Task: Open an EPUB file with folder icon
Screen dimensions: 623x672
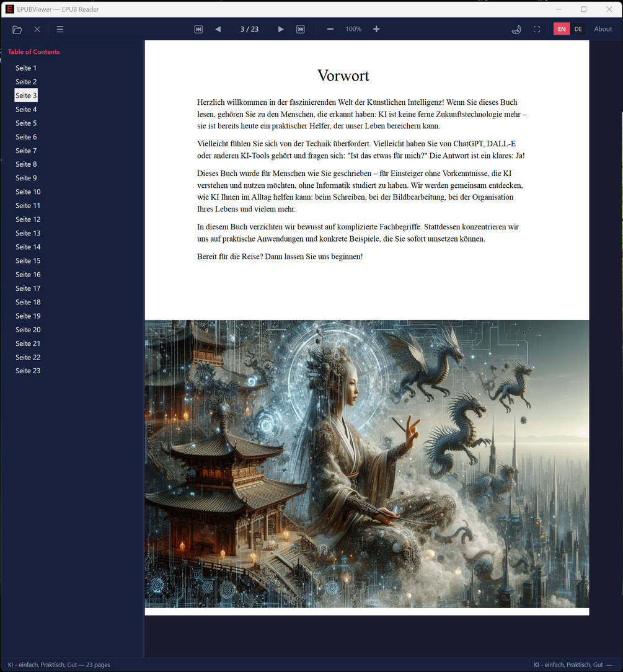Action: pyautogui.click(x=17, y=29)
